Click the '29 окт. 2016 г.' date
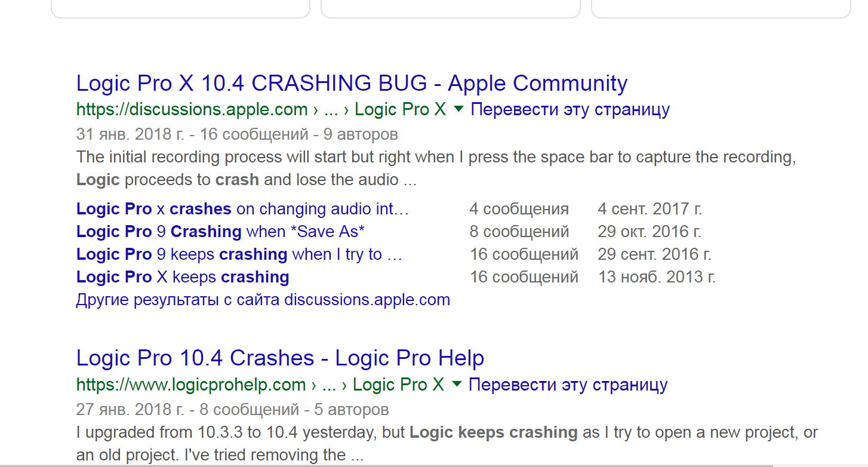Viewport: 868px width, 467px height. (650, 232)
